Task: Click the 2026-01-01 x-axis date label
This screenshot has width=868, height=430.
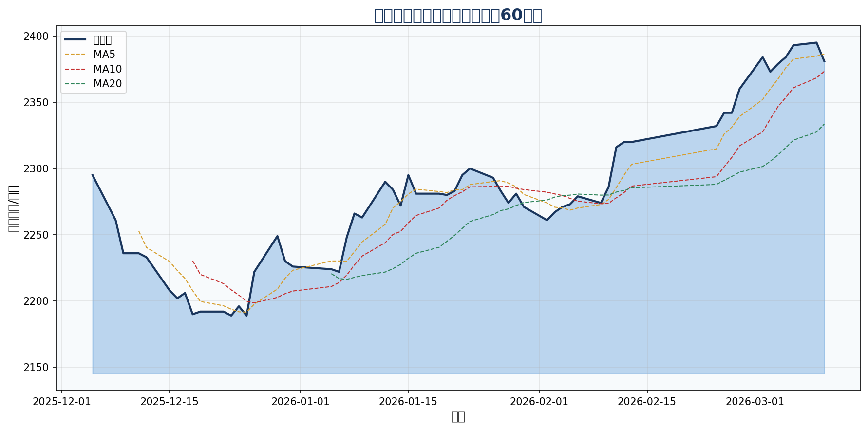Action: [x=300, y=402]
